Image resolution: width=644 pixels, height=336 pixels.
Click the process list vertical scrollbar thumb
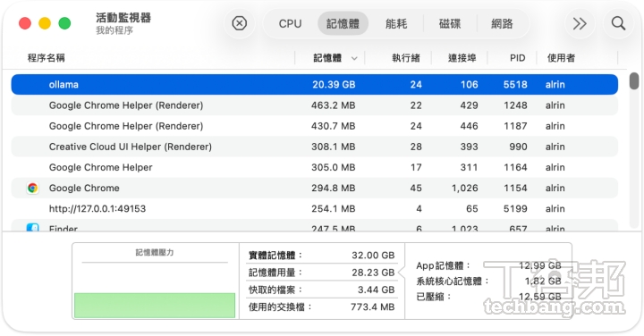(634, 80)
